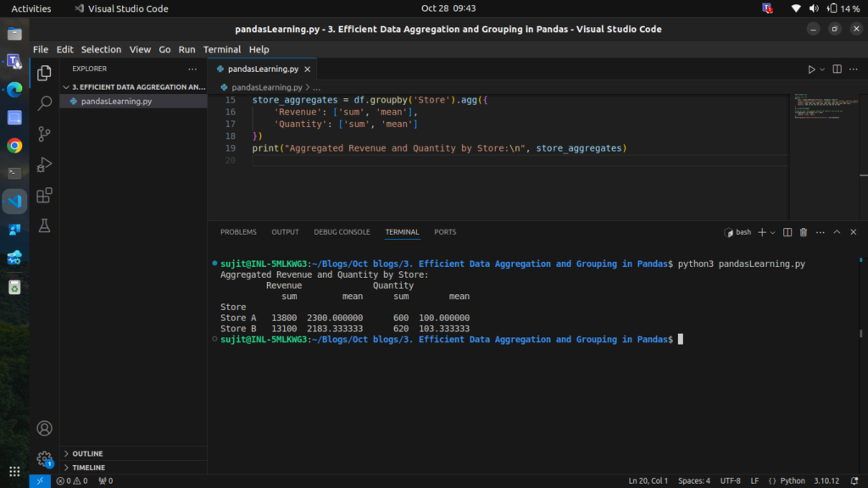This screenshot has width=868, height=488.
Task: Open the new terminal launch profile dropdown
Action: (x=772, y=232)
